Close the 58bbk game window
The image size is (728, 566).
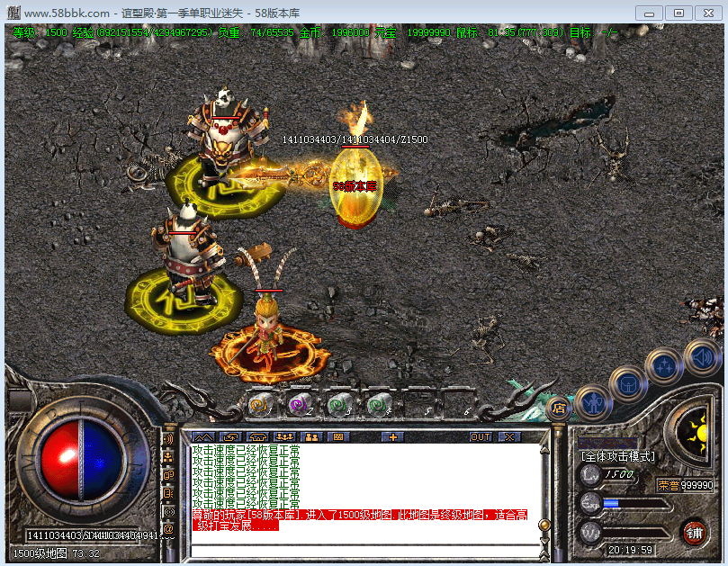click(708, 13)
